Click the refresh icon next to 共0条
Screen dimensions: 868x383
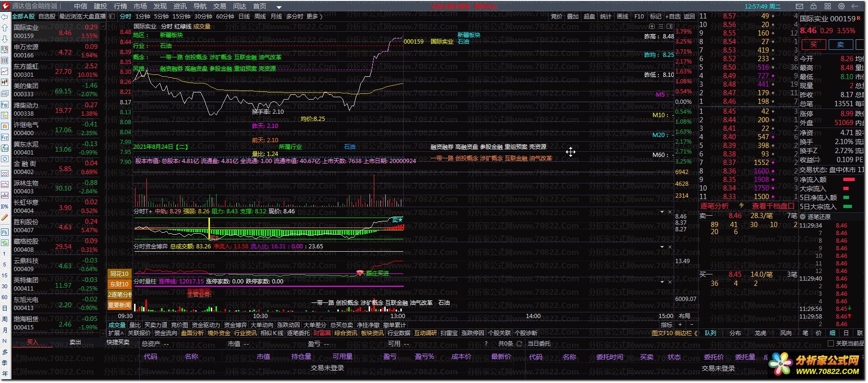519,344
